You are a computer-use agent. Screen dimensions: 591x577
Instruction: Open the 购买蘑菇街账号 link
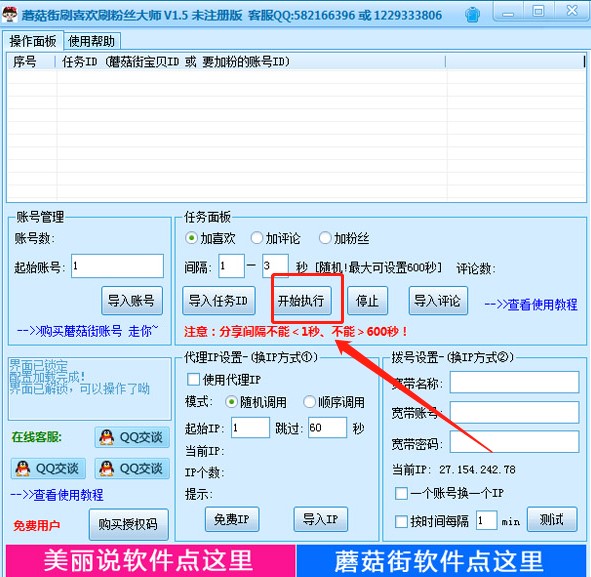tap(87, 331)
